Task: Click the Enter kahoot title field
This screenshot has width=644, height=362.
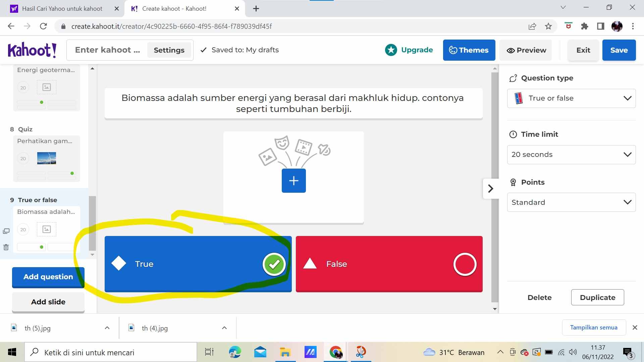Action: pos(107,50)
